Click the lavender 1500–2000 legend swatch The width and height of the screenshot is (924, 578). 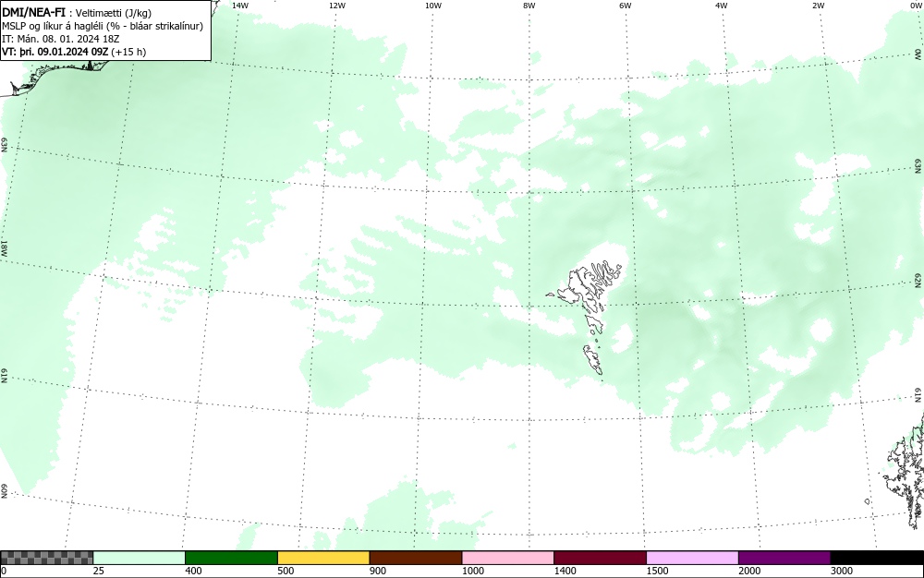(692, 558)
